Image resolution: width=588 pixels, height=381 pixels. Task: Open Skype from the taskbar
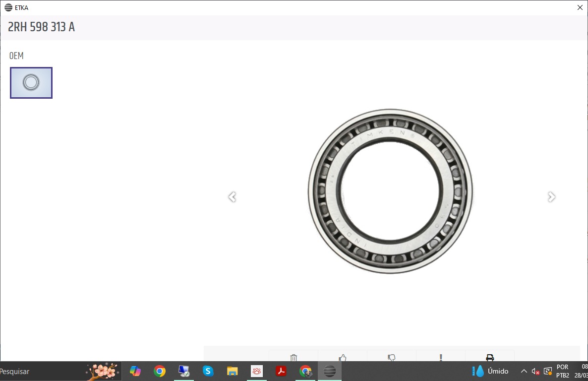tap(208, 371)
